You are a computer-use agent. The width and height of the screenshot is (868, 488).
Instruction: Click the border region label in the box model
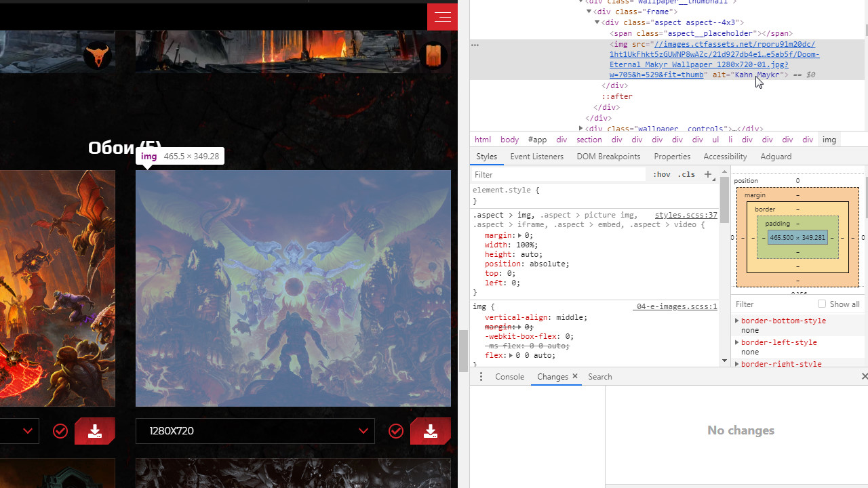click(x=765, y=209)
